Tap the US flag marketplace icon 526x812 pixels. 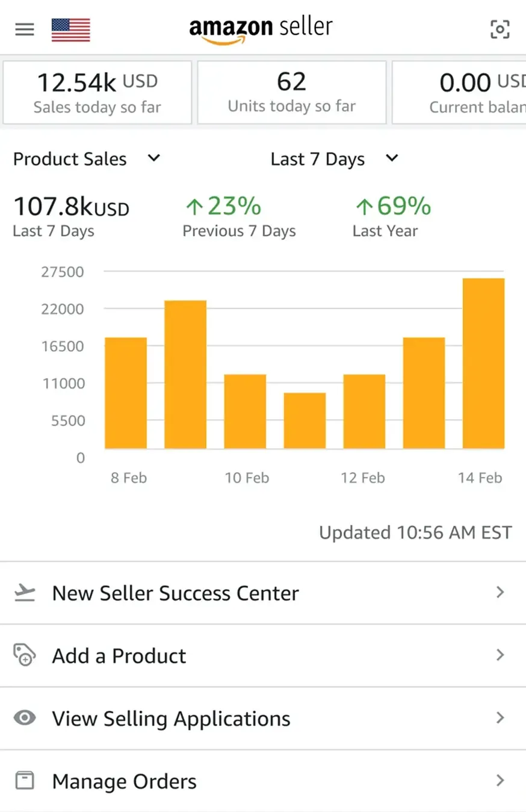pyautogui.click(x=71, y=30)
